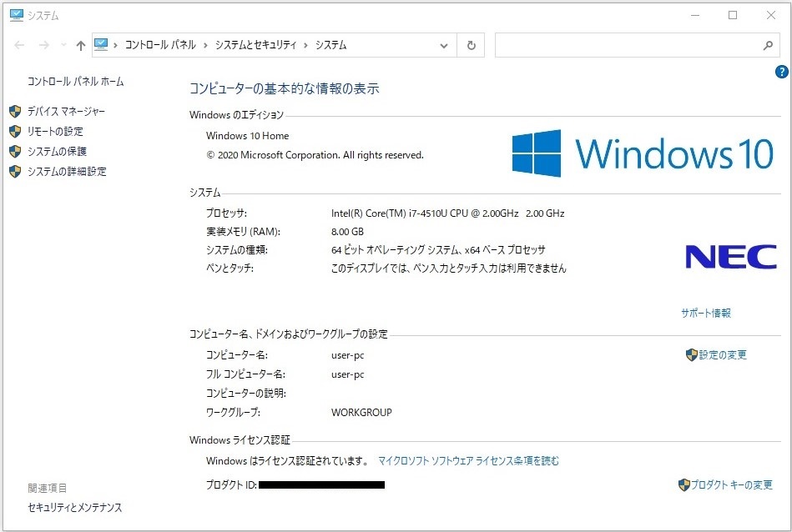
Task: Click the Intel Core i7-4510U processor value
Action: [x=447, y=213]
